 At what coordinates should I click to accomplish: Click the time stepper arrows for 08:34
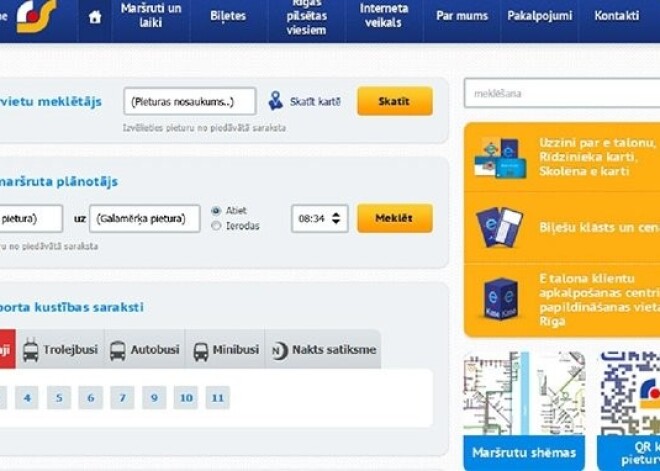336,218
